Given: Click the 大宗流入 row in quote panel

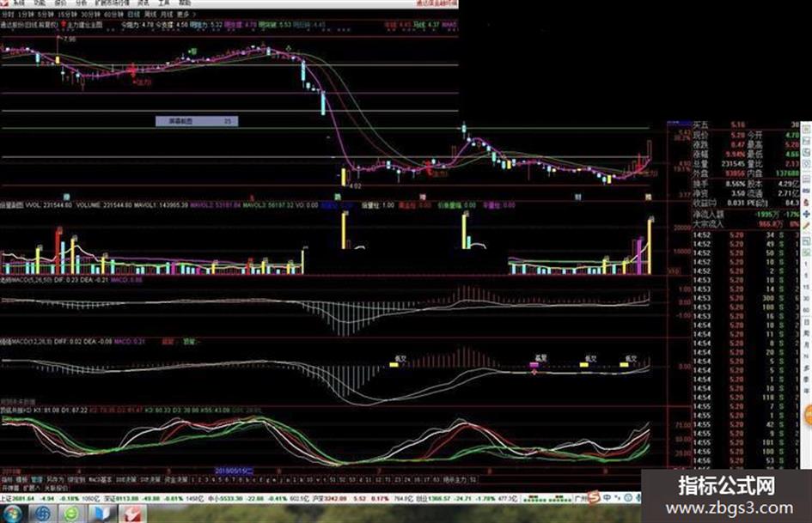Looking at the screenshot, I should point(746,223).
